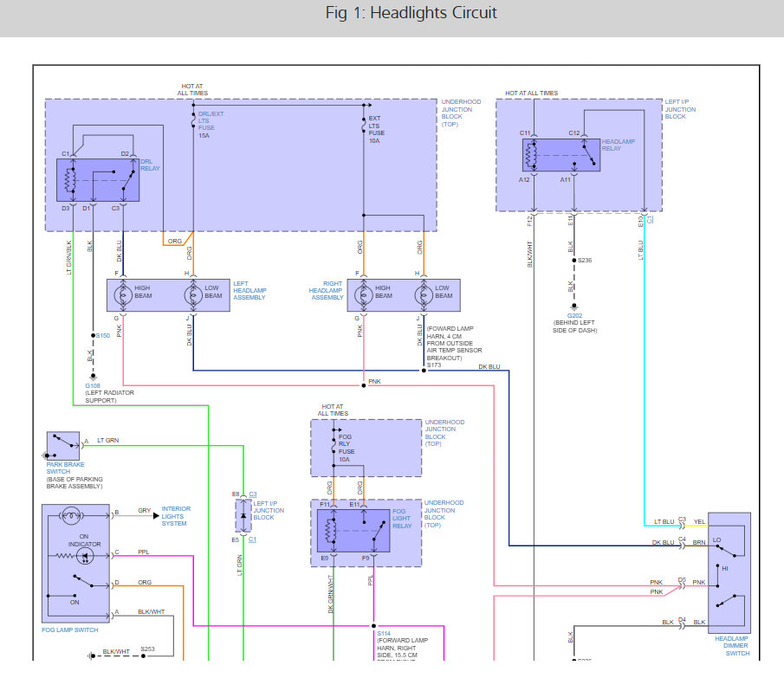Click the arrow pointing to Interior Lights System
Viewport: 784px width, 678px height.
coord(156,515)
